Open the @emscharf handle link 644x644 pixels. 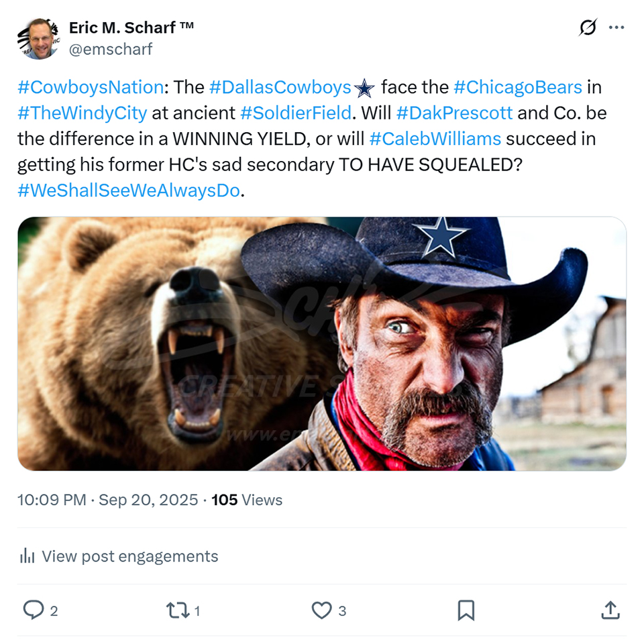[x=111, y=49]
